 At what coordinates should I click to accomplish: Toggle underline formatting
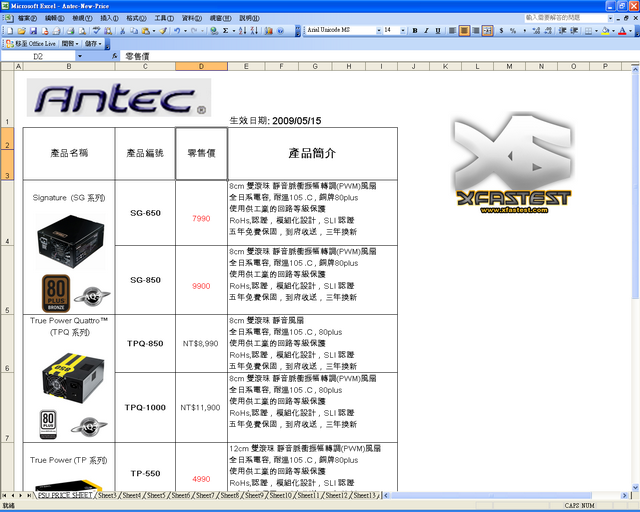click(x=438, y=31)
